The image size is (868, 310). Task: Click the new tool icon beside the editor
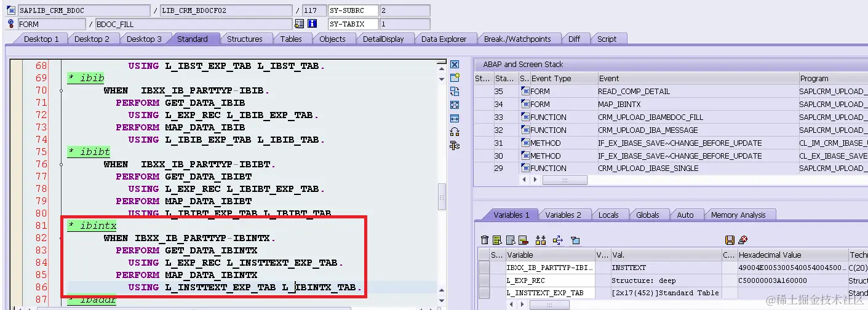coord(455,77)
